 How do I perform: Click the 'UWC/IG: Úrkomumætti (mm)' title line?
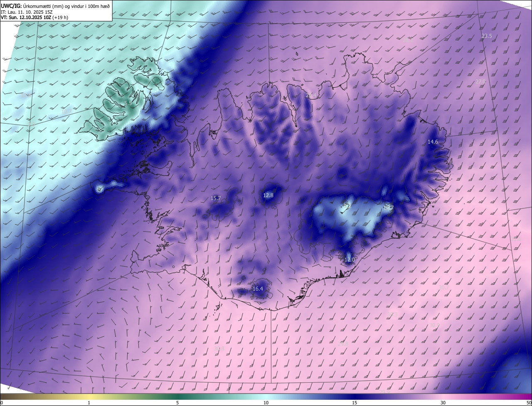[x=56, y=6]
